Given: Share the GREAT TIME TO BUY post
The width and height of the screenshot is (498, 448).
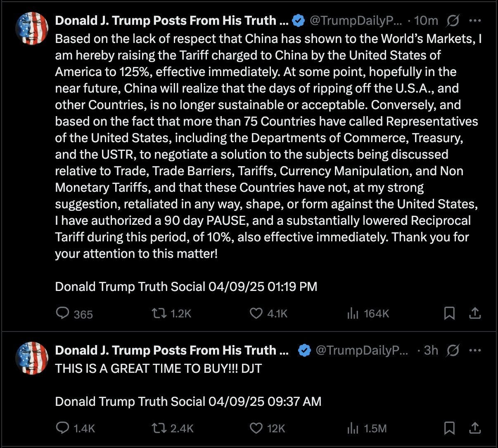Looking at the screenshot, I should coord(475,428).
